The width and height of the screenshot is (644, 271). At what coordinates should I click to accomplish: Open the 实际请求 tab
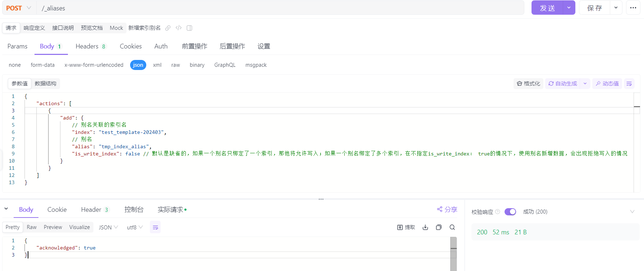tap(172, 210)
